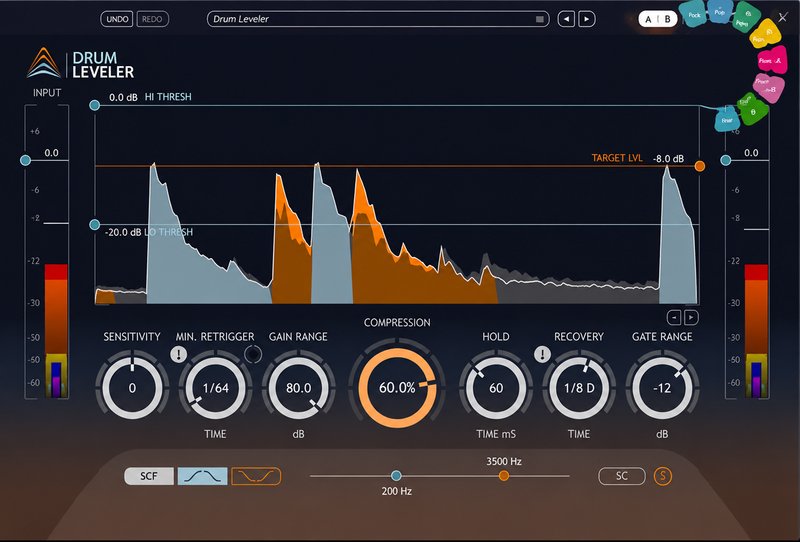Switch to the B state
This screenshot has height=542, width=800.
coord(667,19)
